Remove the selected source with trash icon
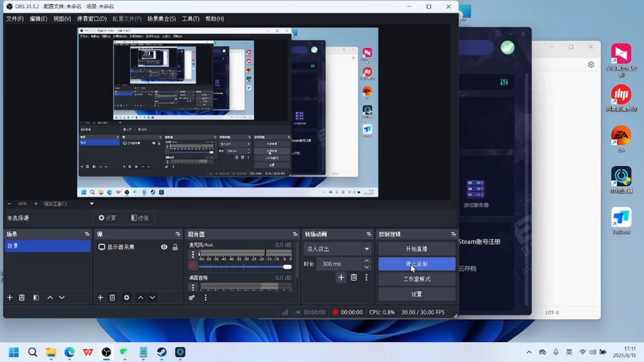This screenshot has height=362, width=644. 112,297
